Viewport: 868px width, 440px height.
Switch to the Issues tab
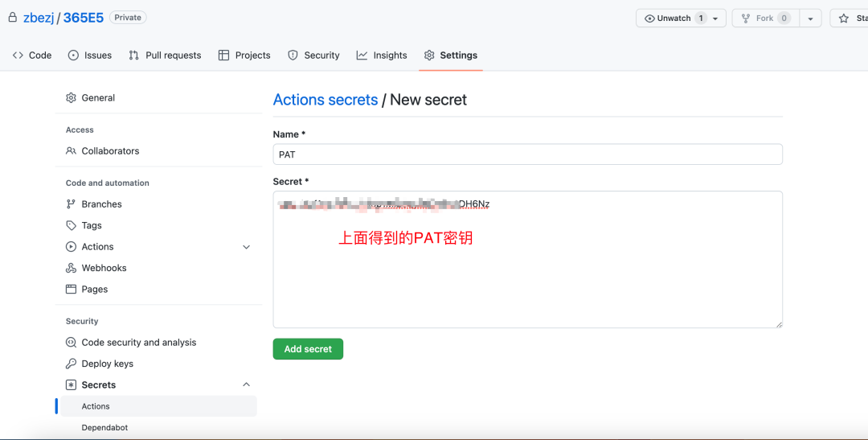(x=90, y=56)
